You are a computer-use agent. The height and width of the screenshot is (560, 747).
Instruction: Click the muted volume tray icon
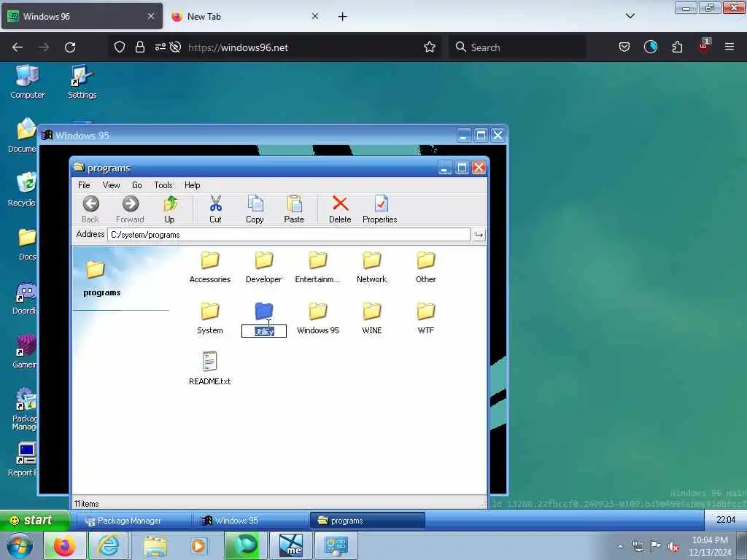[673, 546]
